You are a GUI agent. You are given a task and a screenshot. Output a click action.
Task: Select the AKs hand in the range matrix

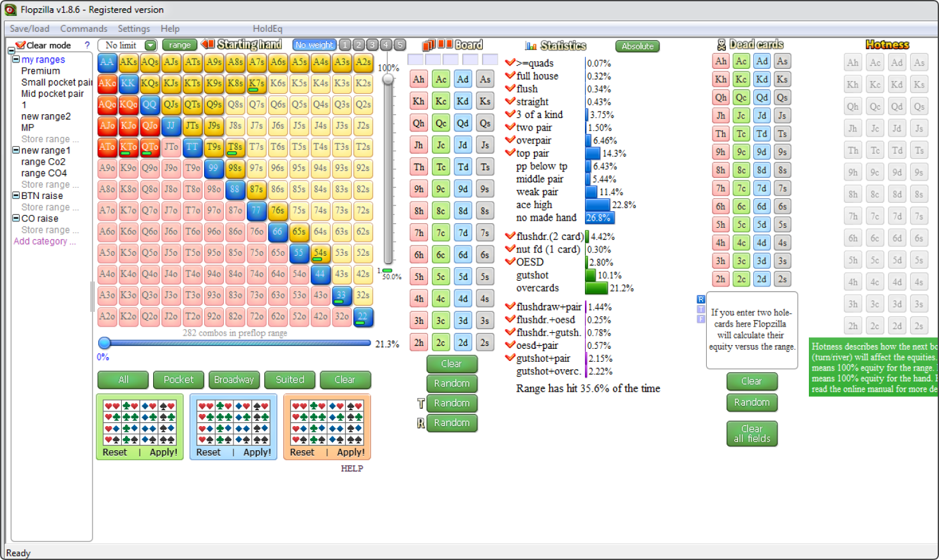point(128,63)
